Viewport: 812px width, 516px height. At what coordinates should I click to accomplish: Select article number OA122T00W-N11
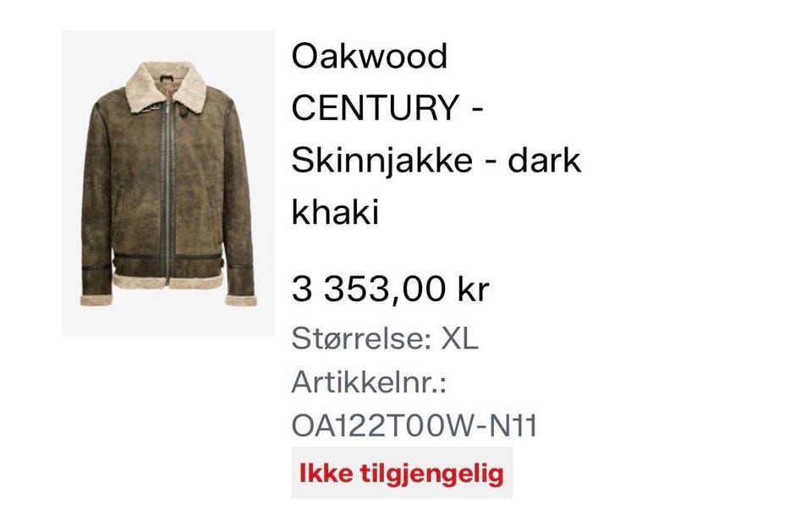pyautogui.click(x=414, y=425)
